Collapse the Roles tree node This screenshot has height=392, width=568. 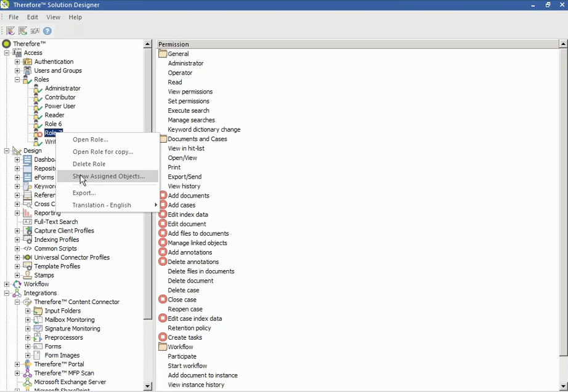[x=18, y=79]
